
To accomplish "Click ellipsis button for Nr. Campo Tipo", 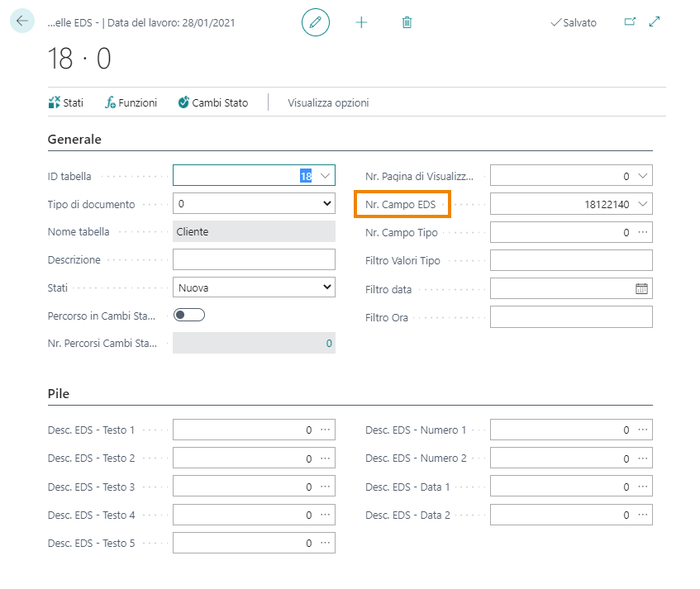I will (642, 233).
